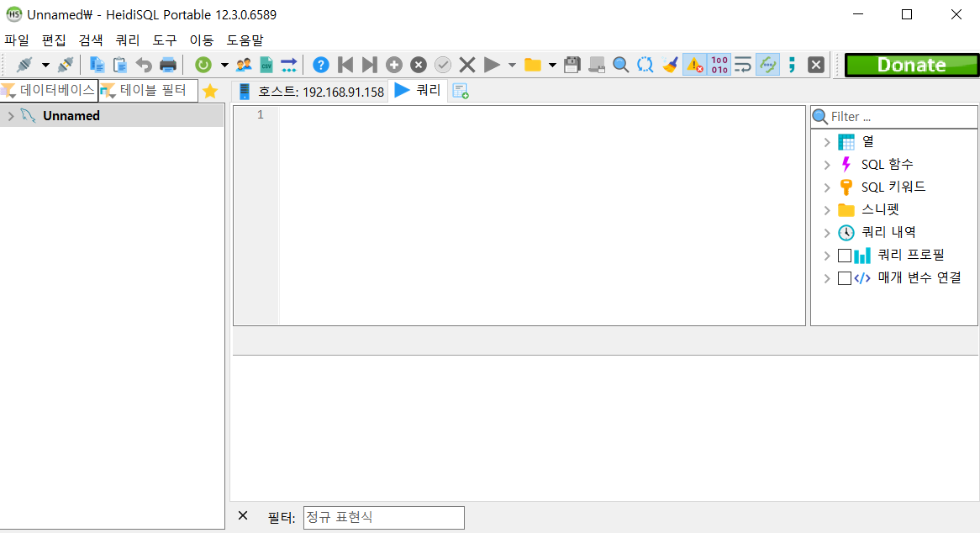
Task: Open the run query options dropdown arrow
Action: tap(513, 65)
